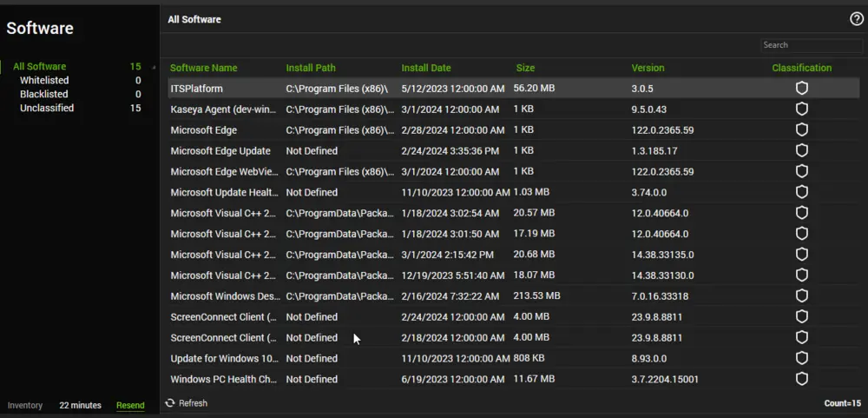Collapse the All Software tree arrow
Screen dimensions: 868x418
154,67
